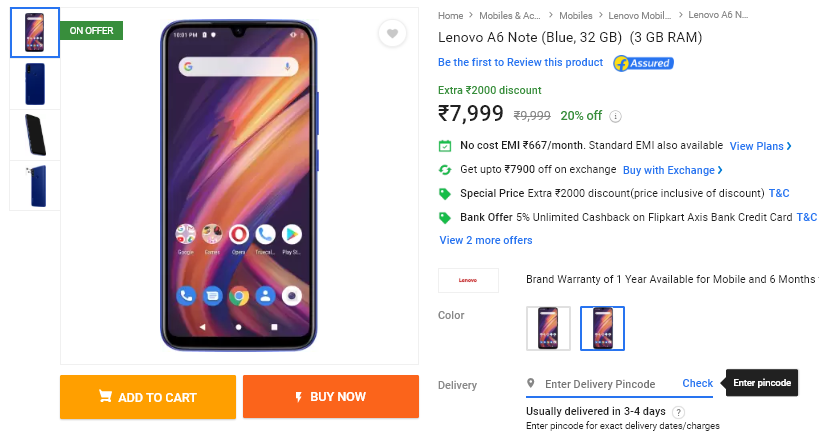Click the exchange offer arrows icon
The height and width of the screenshot is (434, 820).
[x=446, y=170]
